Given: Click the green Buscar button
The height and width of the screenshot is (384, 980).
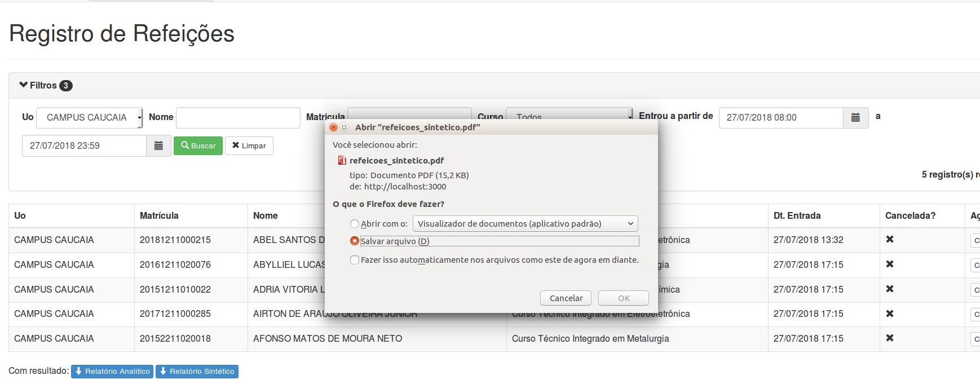Looking at the screenshot, I should (x=198, y=145).
